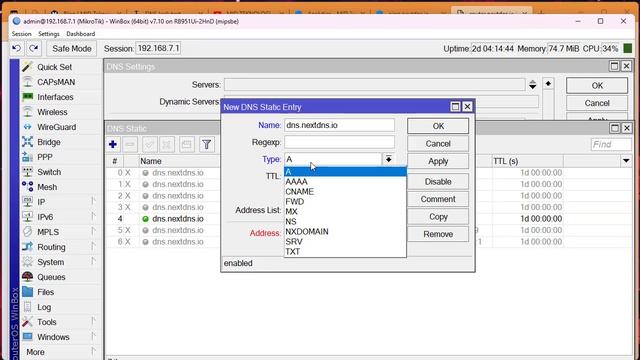Click Cancel in New DNS Static Entry

click(x=438, y=144)
